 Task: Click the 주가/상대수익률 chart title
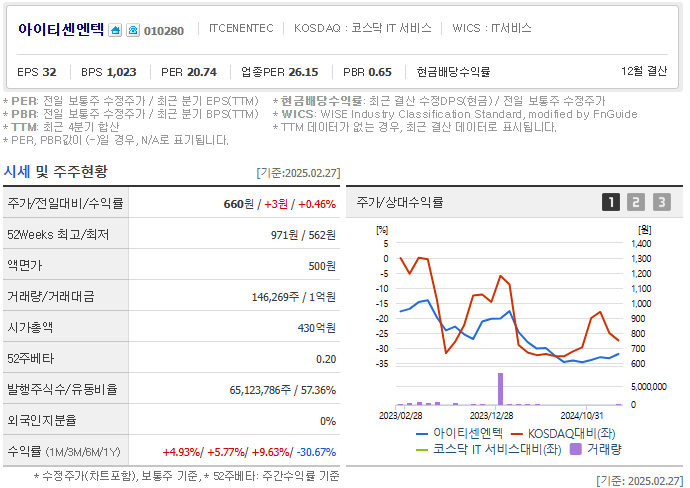point(400,202)
